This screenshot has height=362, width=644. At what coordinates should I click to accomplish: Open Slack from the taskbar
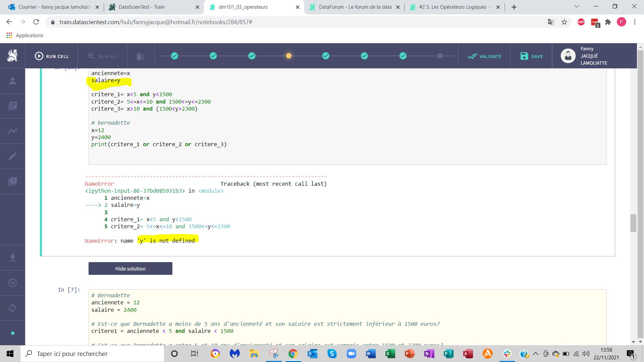[x=507, y=354]
